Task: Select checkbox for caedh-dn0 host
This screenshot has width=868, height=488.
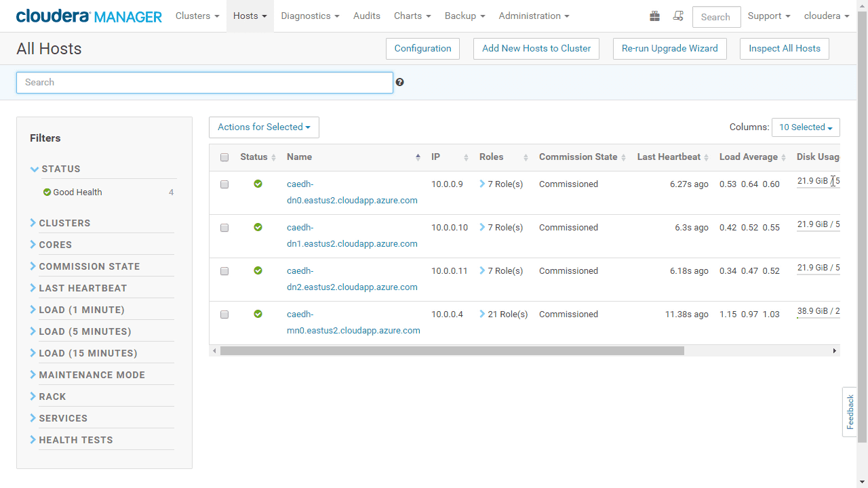Action: pyautogui.click(x=224, y=184)
